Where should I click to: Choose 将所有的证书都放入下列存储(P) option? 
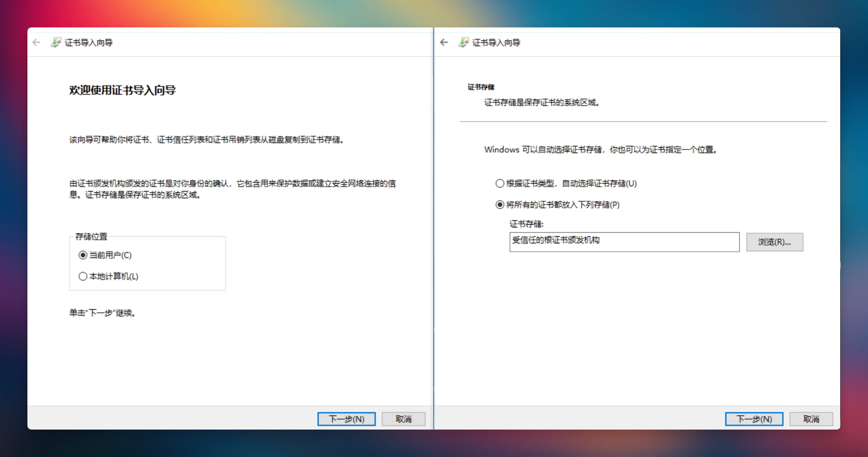click(500, 205)
